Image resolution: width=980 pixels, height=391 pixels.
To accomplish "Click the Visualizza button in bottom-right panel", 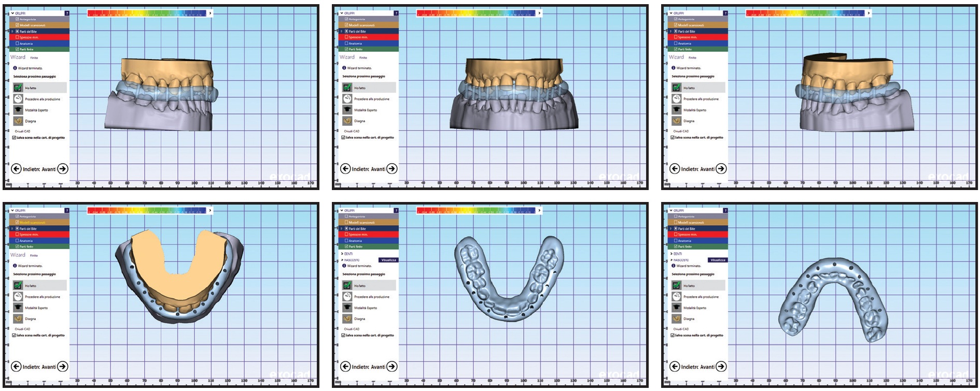I will click(718, 260).
